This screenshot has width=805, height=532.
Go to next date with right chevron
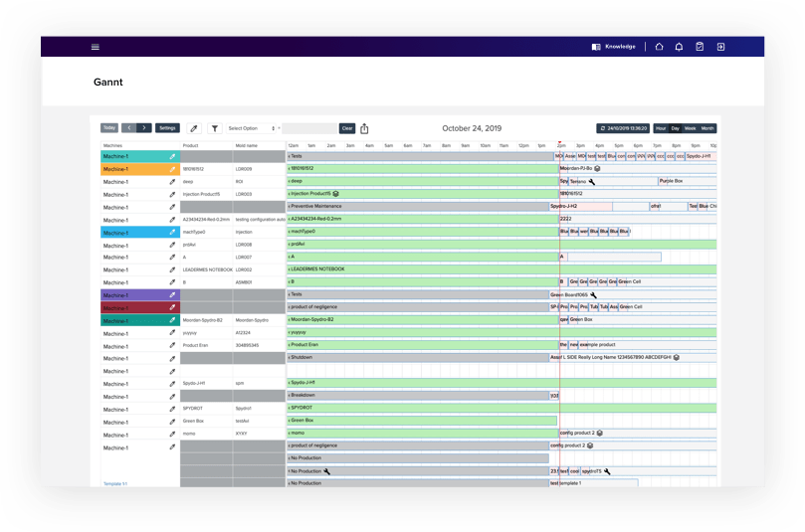tap(144, 128)
